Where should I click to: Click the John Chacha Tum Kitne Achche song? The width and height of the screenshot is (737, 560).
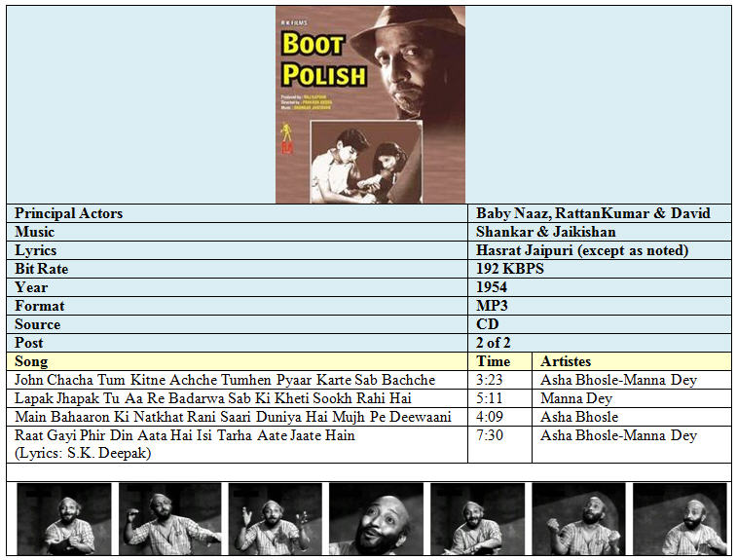[x=225, y=380]
